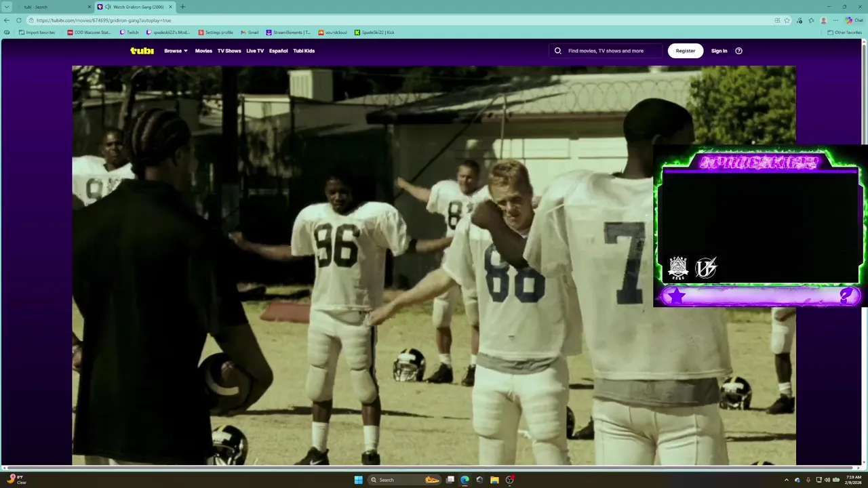The image size is (868, 488).
Task: Open the browser profile avatar
Action: [x=824, y=20]
